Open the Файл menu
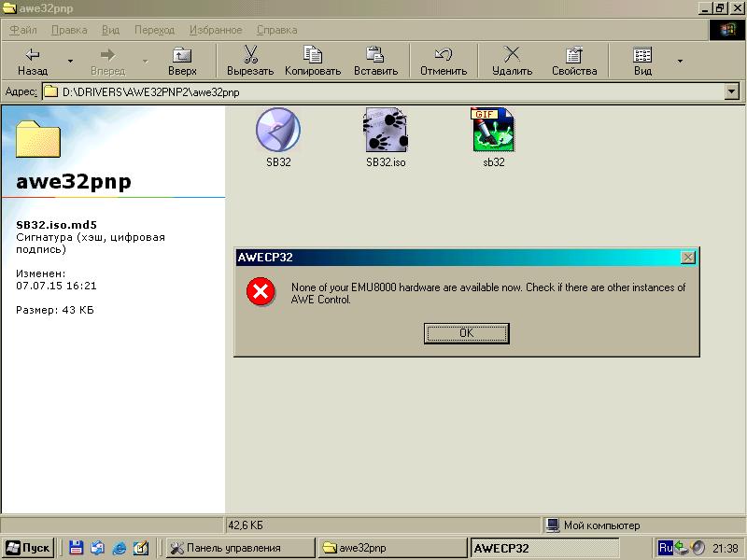 click(23, 30)
